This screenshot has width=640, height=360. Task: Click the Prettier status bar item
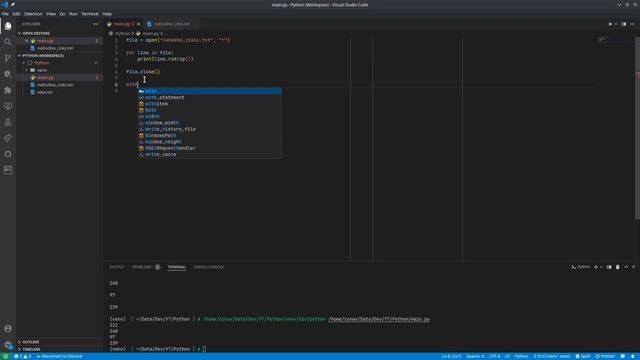pyautogui.click(x=605, y=356)
